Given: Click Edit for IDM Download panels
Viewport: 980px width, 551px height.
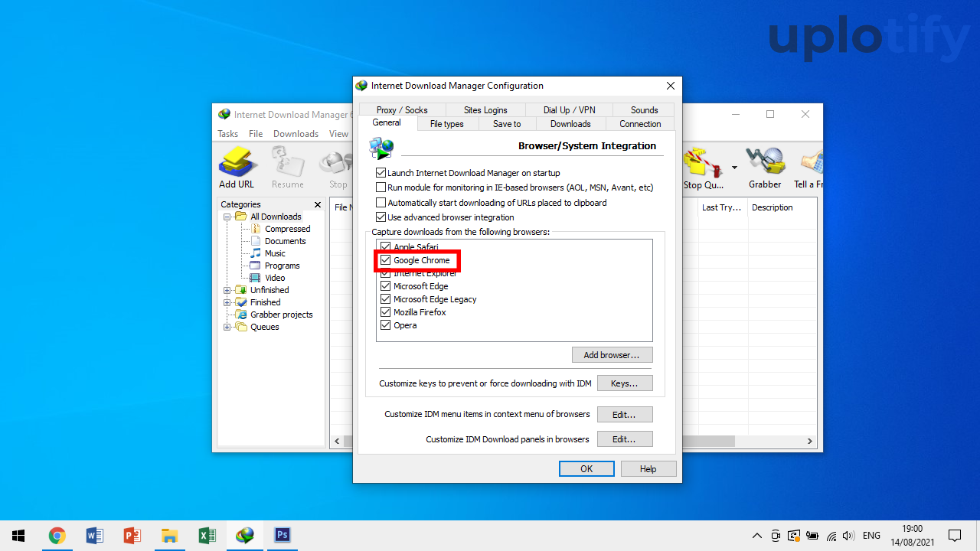Looking at the screenshot, I should 625,439.
